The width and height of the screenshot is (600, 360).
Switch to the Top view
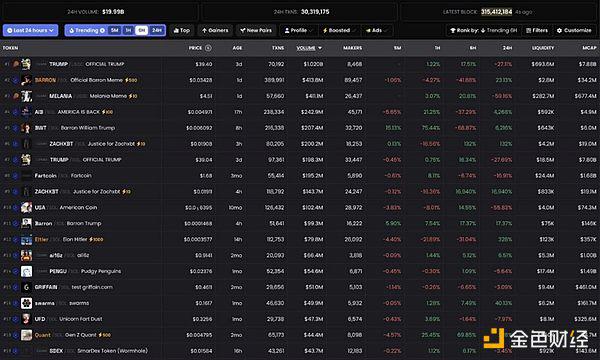point(182,30)
